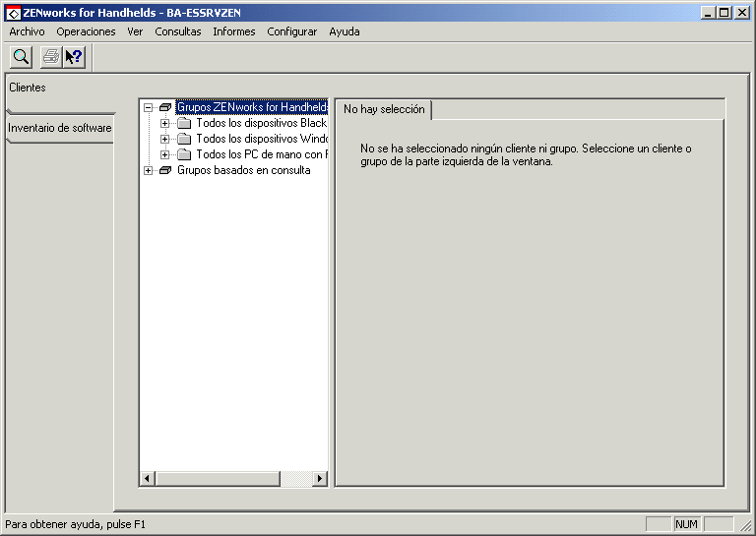The width and height of the screenshot is (756, 536).
Task: Expand the Grupos basados en consulta node
Action: click(x=149, y=170)
